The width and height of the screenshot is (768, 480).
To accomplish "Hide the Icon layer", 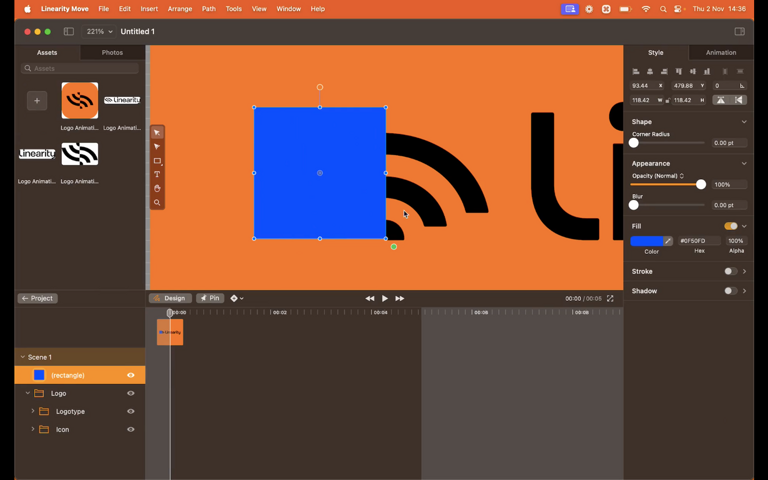I will click(x=131, y=430).
